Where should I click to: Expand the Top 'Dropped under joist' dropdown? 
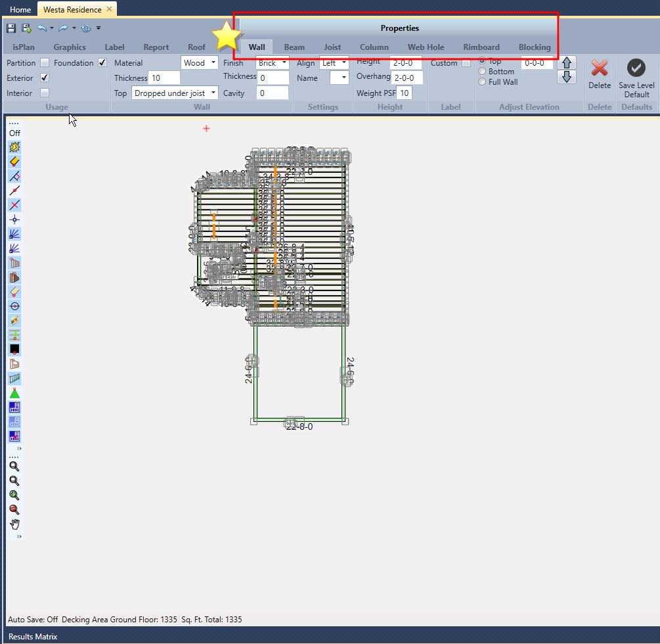[175, 93]
